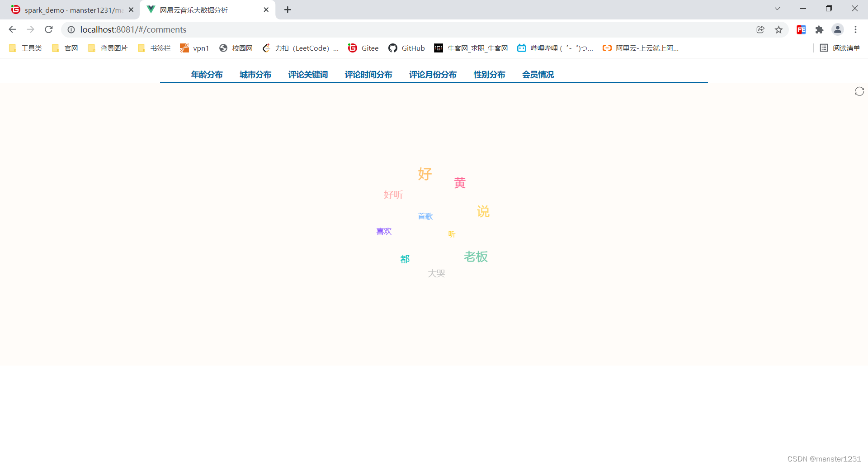Click the word 黄 in the word cloud

tap(460, 183)
